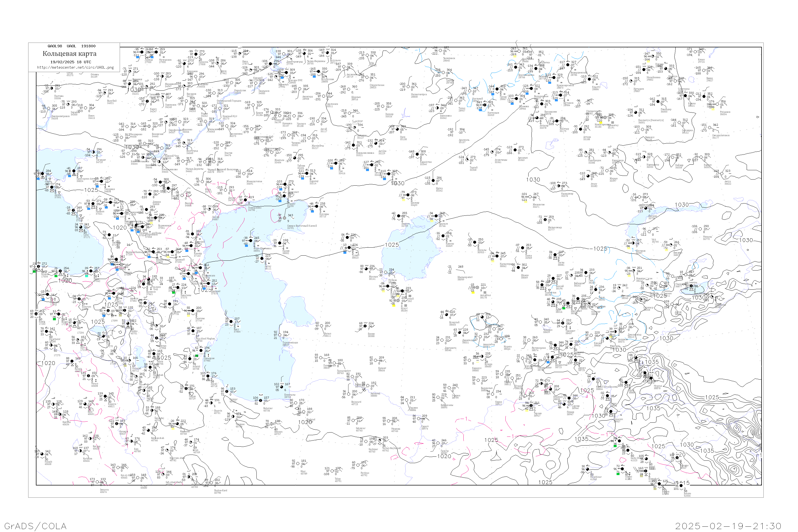Viewport: 798px width, 532px height.
Task: Click the Шалкар station filled circle
Action: (x=408, y=195)
